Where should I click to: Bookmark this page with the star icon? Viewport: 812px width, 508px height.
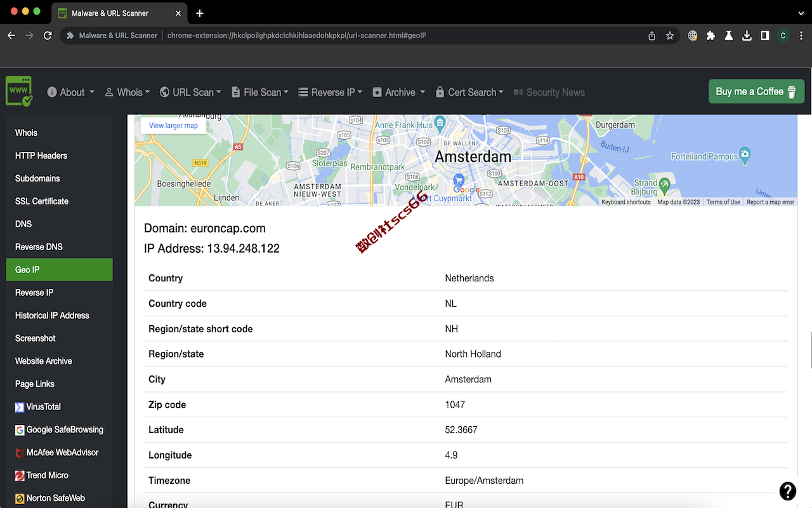(670, 36)
